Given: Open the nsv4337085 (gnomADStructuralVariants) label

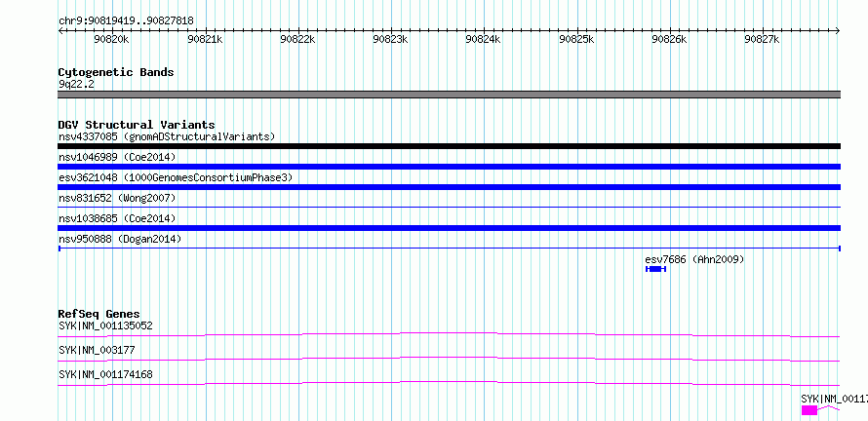Looking at the screenshot, I should (167, 136).
